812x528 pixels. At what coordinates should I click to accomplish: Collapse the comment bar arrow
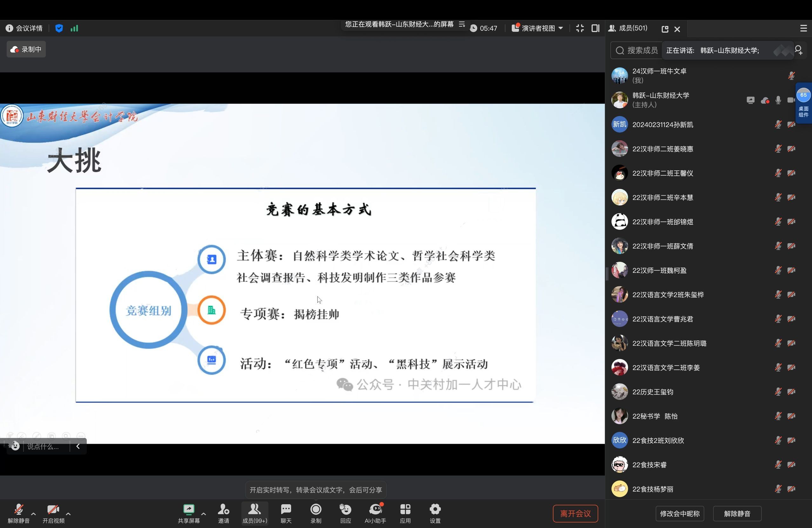pyautogui.click(x=78, y=446)
